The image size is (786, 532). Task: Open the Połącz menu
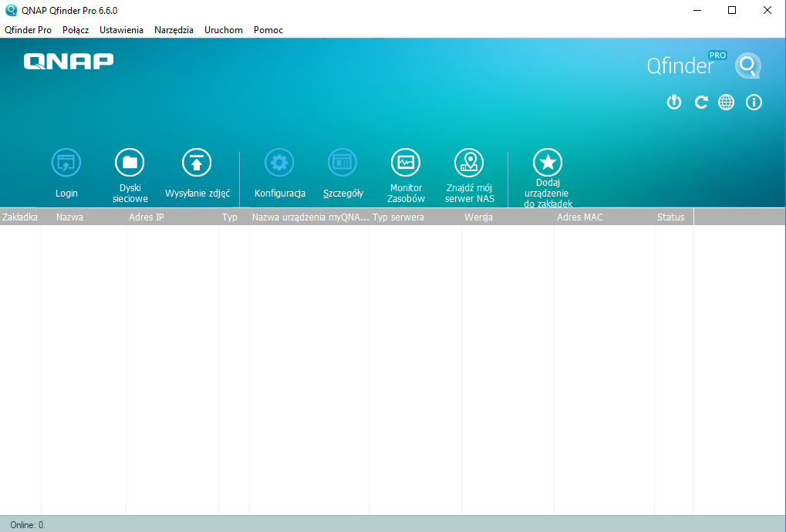point(76,30)
